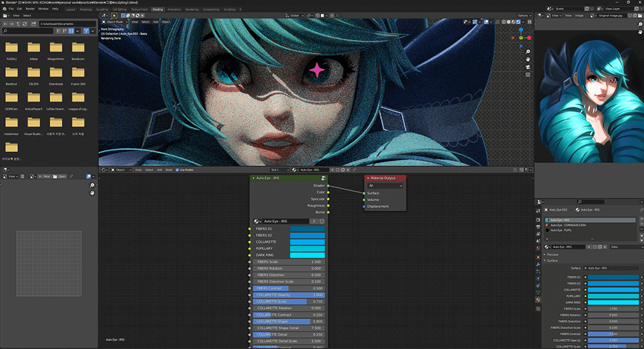Image resolution: width=644 pixels, height=349 pixels.
Task: Open the Material properties tab
Action: pos(538,299)
